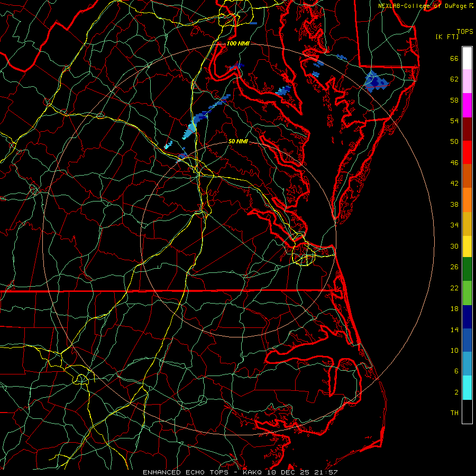Click the orange 42 kft legend swatch

click(x=467, y=200)
